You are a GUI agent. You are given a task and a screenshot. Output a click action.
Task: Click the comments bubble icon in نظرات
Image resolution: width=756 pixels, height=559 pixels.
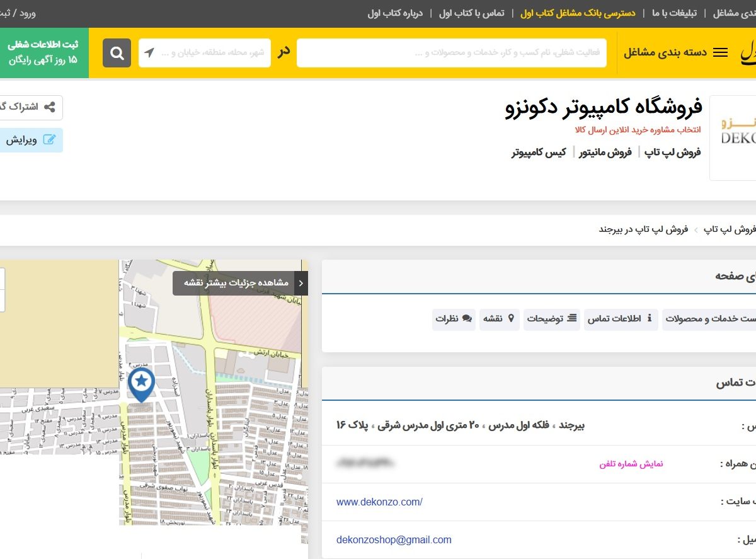[x=467, y=319]
